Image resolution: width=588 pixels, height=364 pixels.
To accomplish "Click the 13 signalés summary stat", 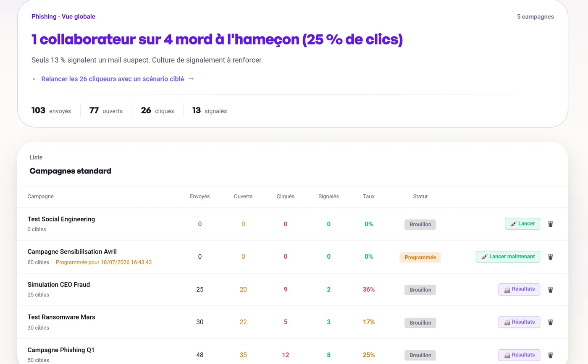I will tap(210, 110).
